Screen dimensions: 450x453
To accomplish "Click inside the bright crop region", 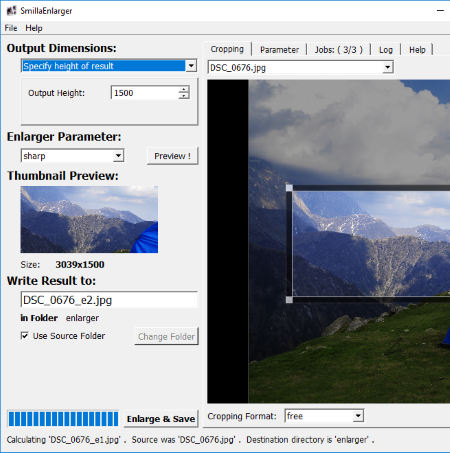I will (371, 243).
